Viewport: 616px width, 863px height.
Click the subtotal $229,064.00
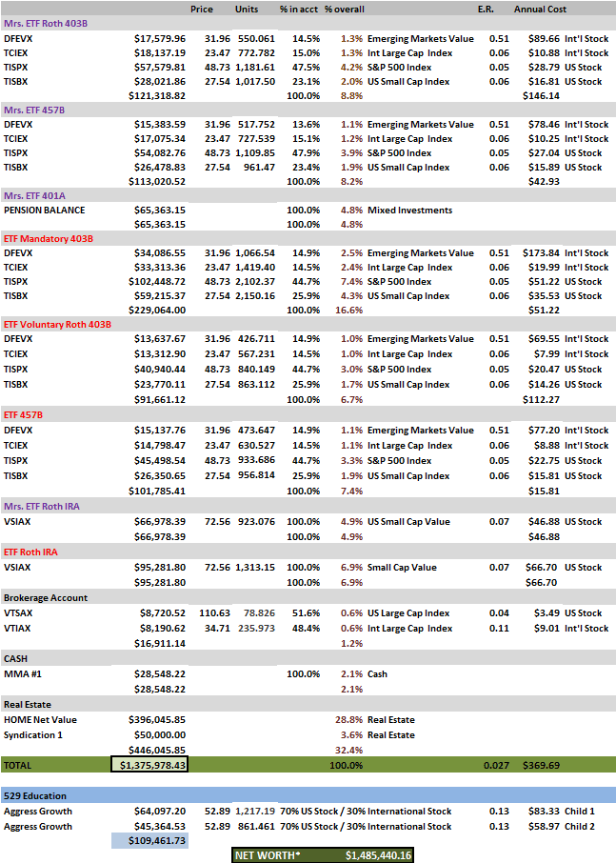(157, 310)
